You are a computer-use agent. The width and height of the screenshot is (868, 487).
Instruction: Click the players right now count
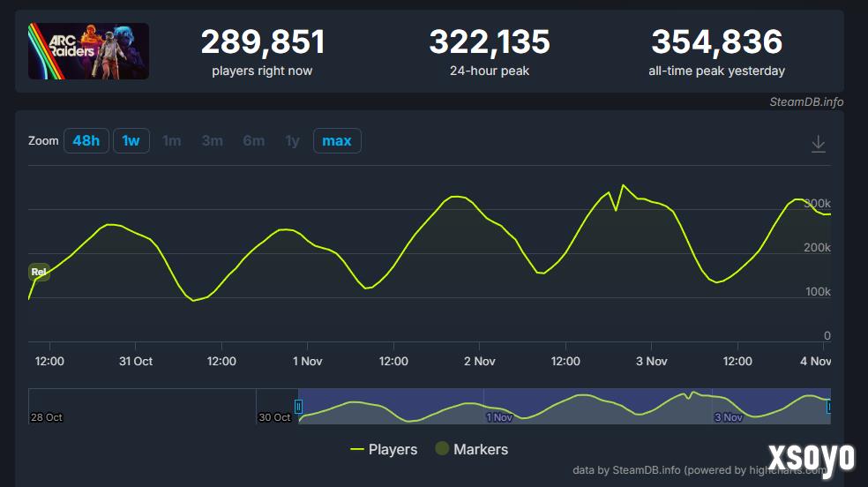(263, 42)
